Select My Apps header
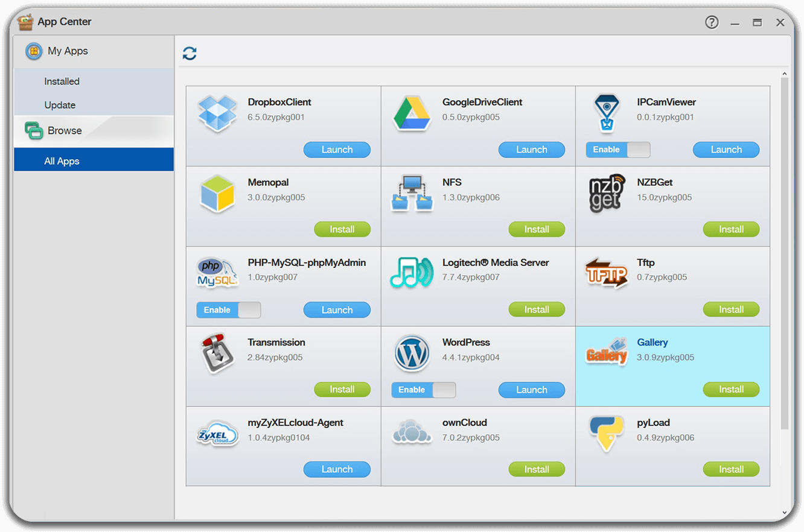Image resolution: width=804 pixels, height=532 pixels. (94, 51)
